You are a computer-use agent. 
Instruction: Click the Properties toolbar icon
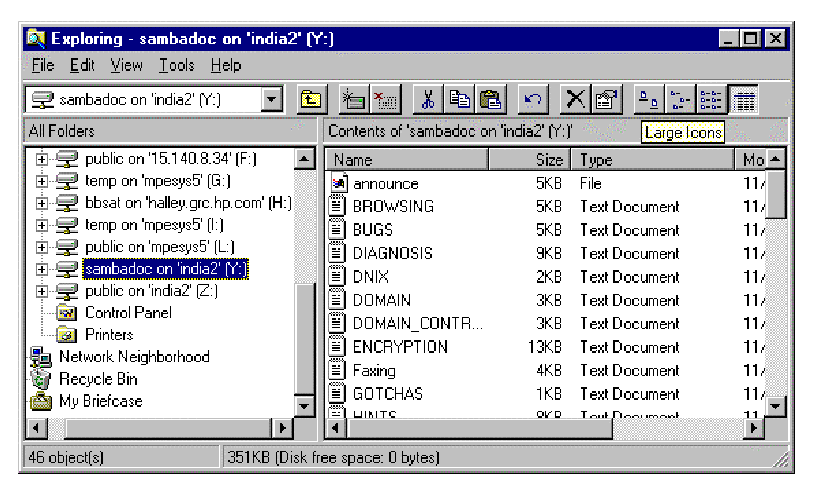click(606, 99)
